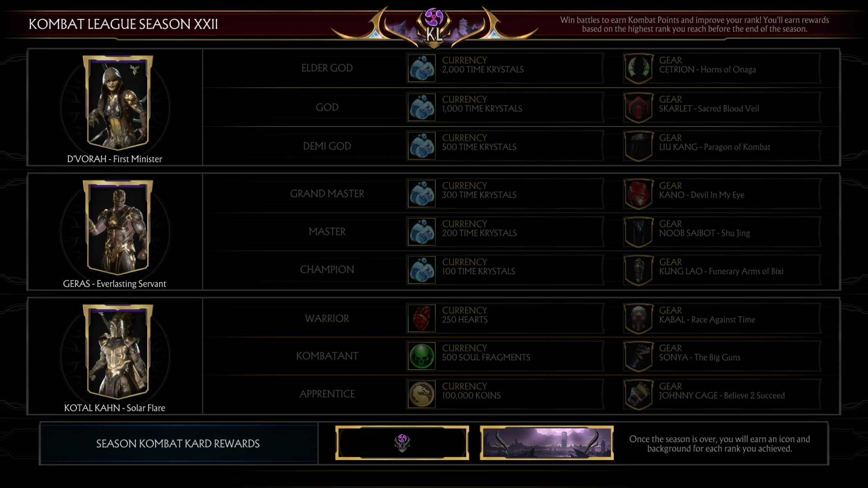
Task: Choose the Apprentice rank row
Action: pyautogui.click(x=521, y=394)
